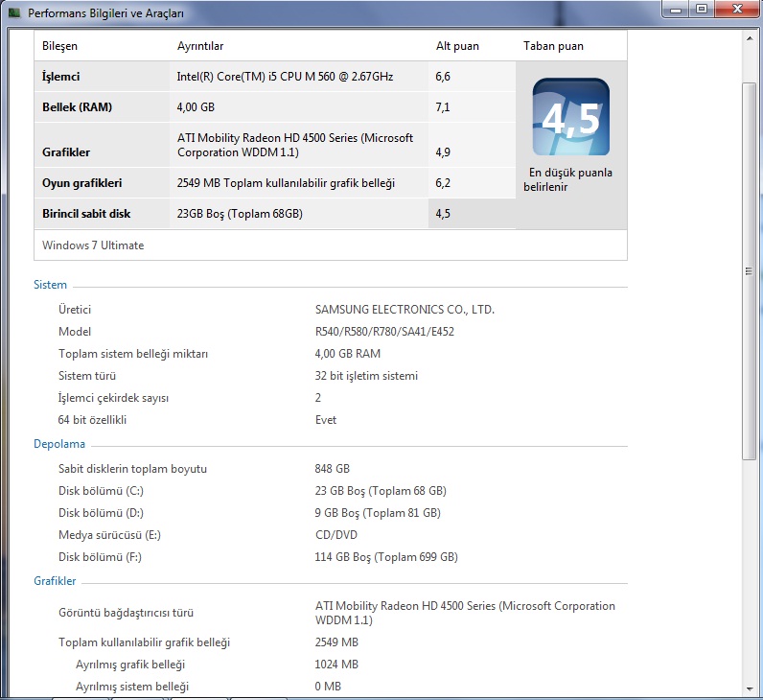This screenshot has width=763, height=700.
Task: Click the Ayrıntılar column header
Action: pyautogui.click(x=199, y=46)
